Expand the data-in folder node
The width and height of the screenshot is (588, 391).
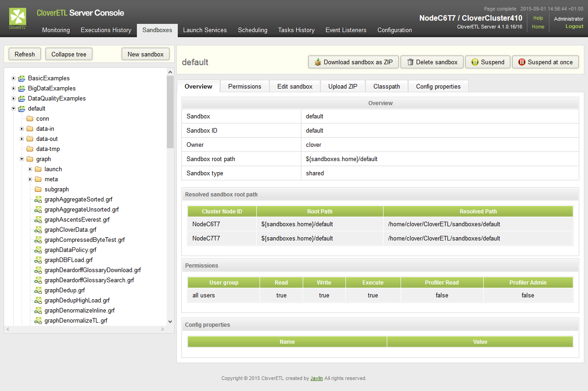pyautogui.click(x=22, y=129)
